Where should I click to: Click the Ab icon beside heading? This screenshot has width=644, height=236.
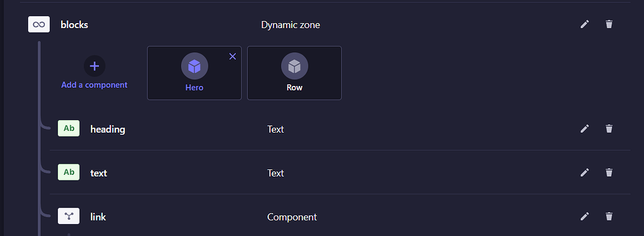tap(68, 128)
